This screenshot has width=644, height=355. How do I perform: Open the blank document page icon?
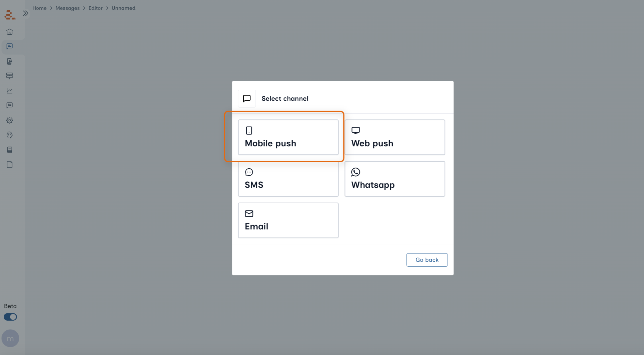[9, 164]
